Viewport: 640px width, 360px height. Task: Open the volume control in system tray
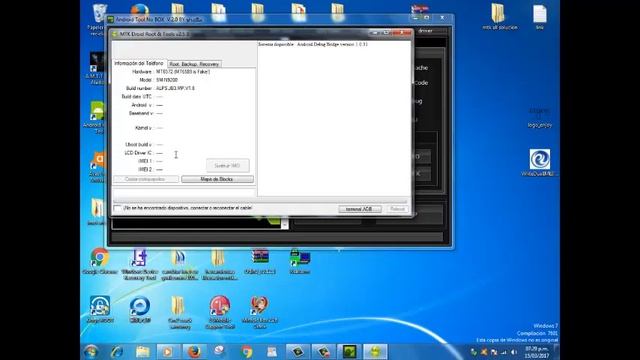[514, 352]
